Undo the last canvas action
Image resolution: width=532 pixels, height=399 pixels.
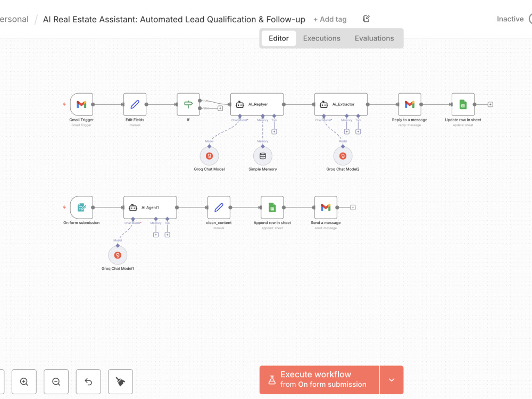click(x=88, y=381)
